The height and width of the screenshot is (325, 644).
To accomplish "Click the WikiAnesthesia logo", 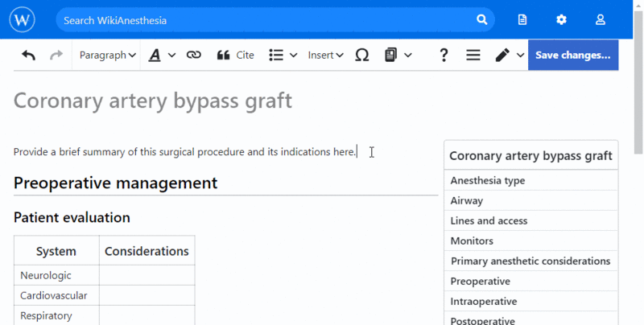I will (x=23, y=19).
